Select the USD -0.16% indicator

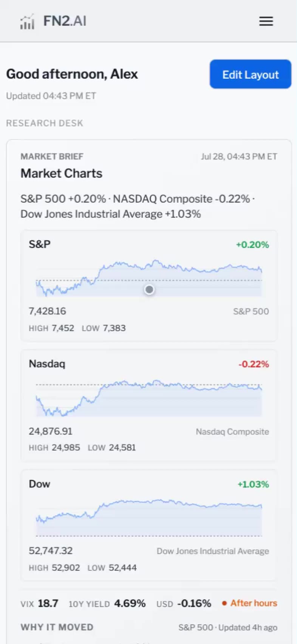[184, 603]
